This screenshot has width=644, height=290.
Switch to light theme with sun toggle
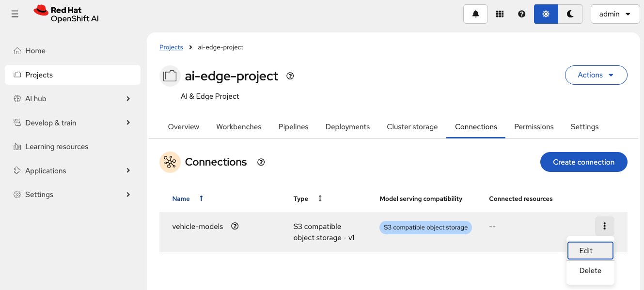point(546,14)
